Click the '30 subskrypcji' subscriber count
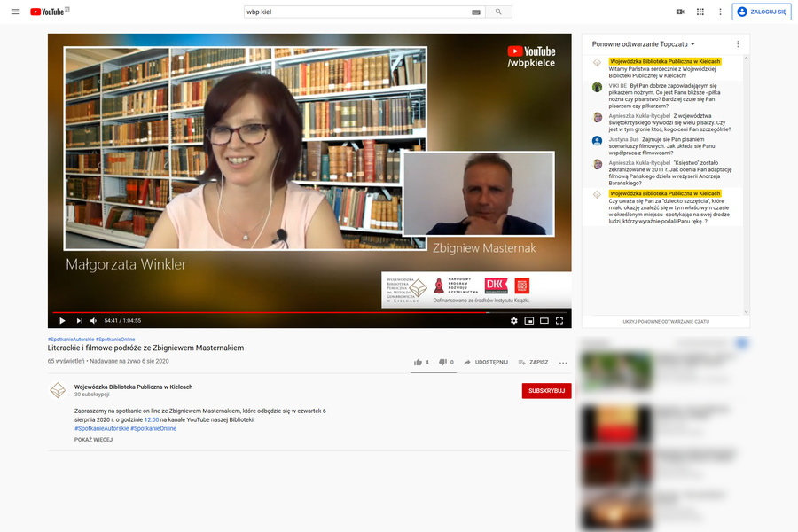798x532 pixels. click(91, 394)
